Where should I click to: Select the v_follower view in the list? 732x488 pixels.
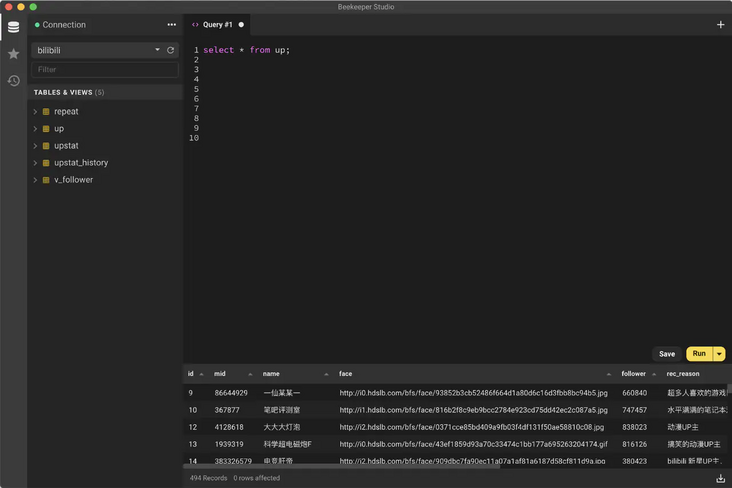tap(75, 180)
